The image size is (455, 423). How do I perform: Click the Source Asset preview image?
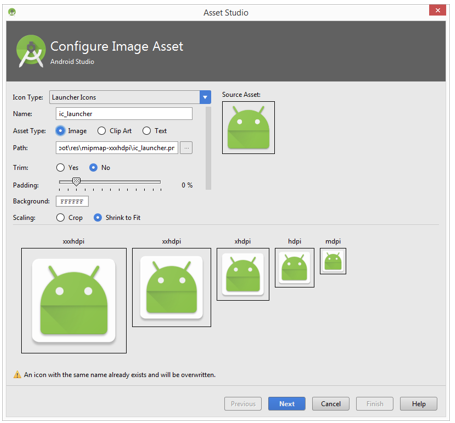click(x=248, y=128)
